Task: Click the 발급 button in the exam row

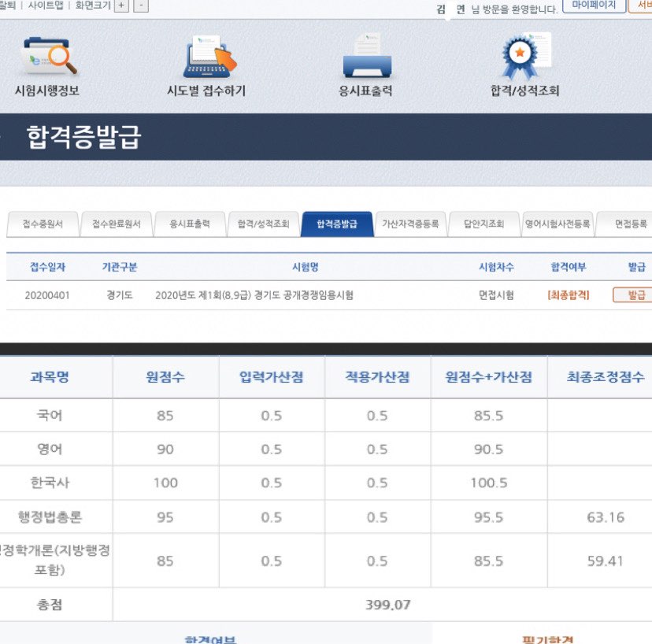Action: tap(636, 295)
